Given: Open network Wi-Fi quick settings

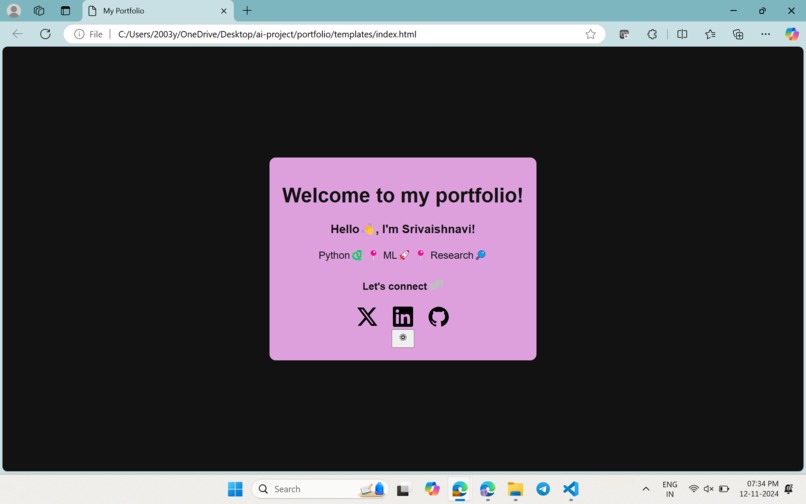Looking at the screenshot, I should coord(693,489).
